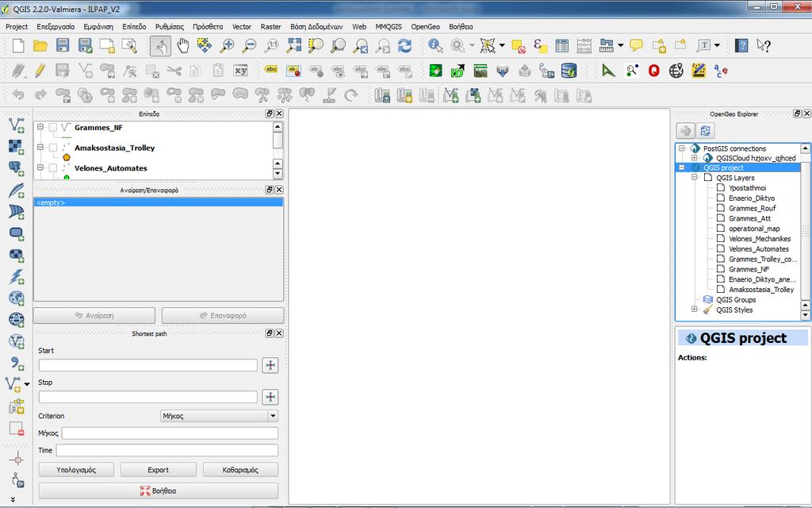Pick Start point crosshair button
This screenshot has height=508, width=812.
(x=270, y=365)
